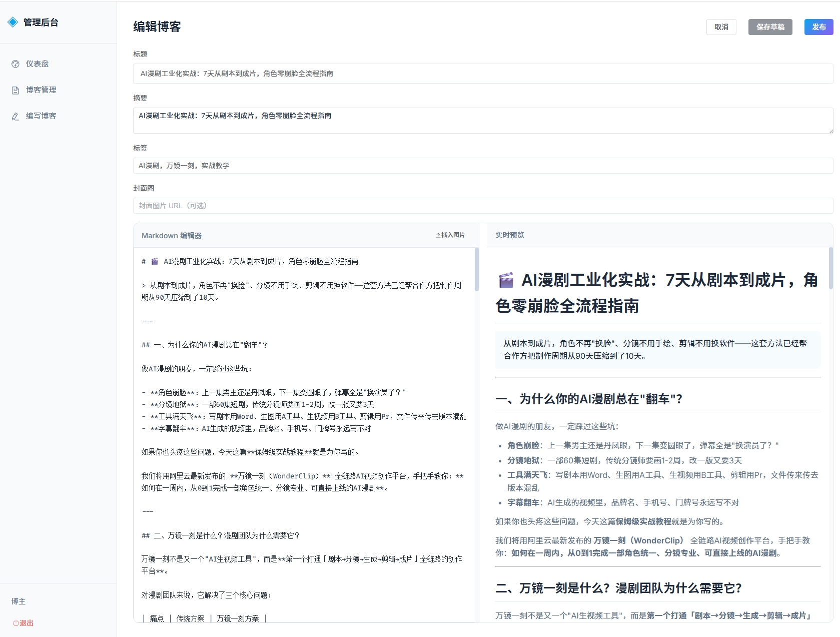840x637 pixels.
Task: Click the editor line starting '- **工具满天飞**'
Action: pos(304,416)
